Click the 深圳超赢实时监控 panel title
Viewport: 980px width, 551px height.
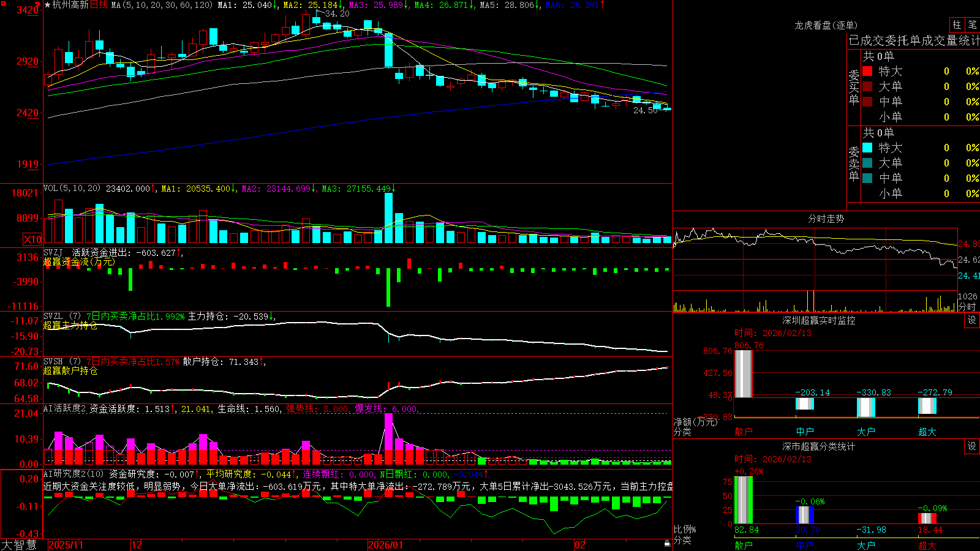pyautogui.click(x=819, y=320)
